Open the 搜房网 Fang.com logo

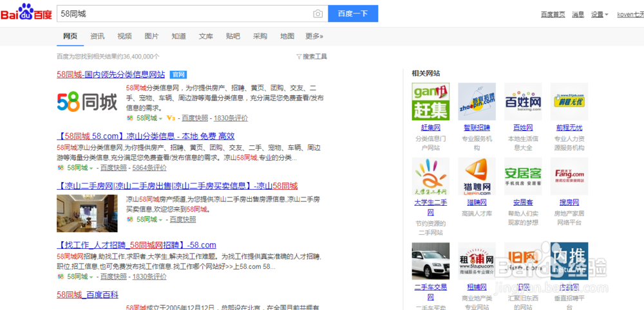569,176
